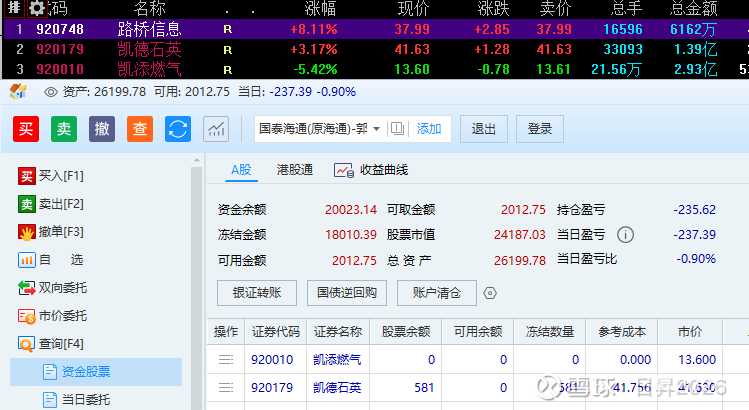Click 证券代码 column header
Screen dimensions: 749x410
276,332
